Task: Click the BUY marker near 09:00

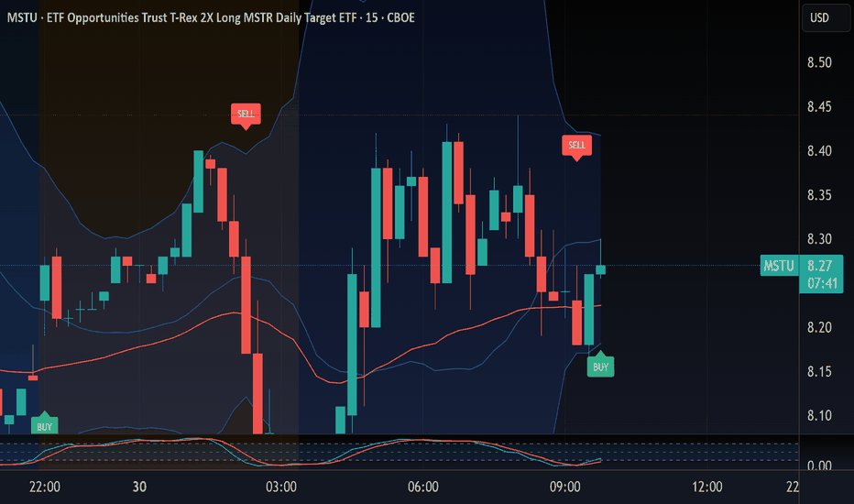Action: [601, 366]
